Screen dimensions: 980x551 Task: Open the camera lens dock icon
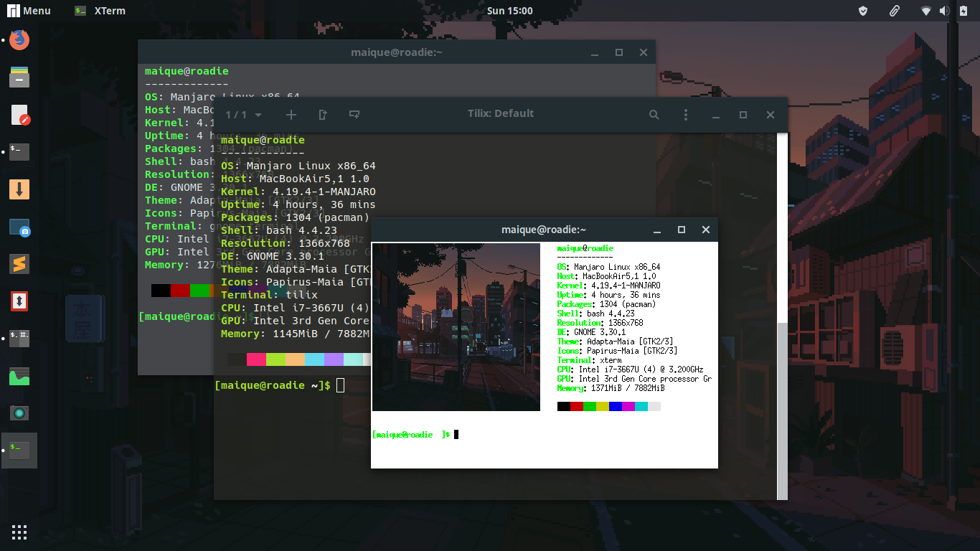coord(19,413)
